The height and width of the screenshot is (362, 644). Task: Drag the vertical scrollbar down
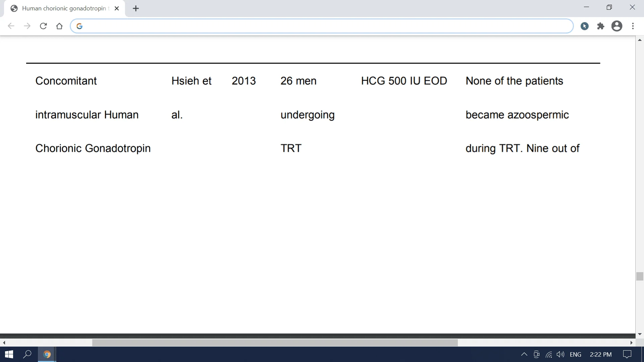(640, 276)
